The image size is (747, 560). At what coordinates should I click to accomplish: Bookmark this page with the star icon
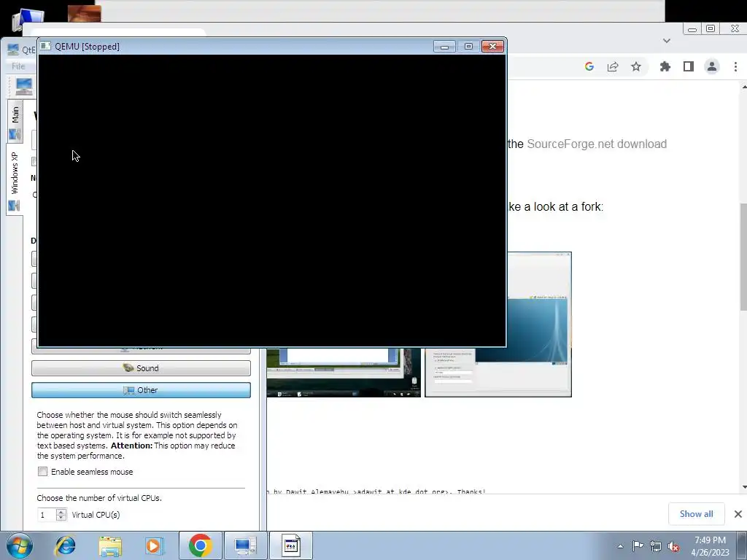[x=636, y=66]
